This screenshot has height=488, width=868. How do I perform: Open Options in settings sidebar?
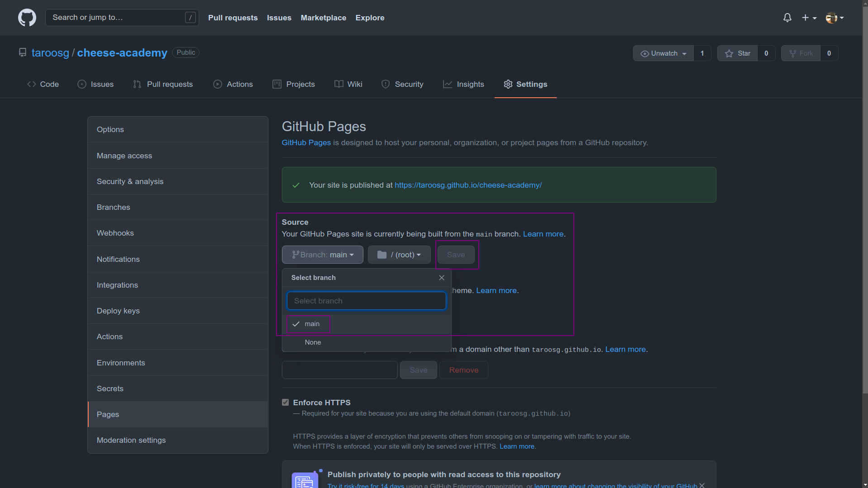(178, 129)
